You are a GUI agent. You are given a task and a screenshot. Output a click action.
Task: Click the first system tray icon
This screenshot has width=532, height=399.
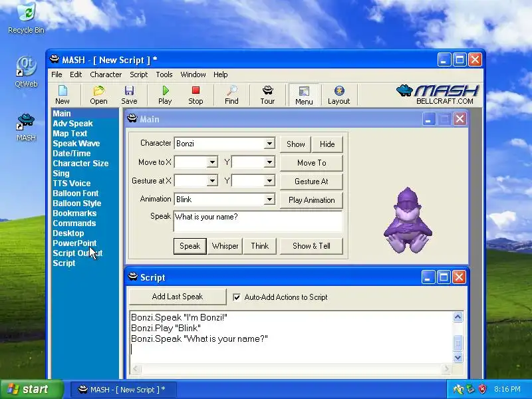click(458, 389)
